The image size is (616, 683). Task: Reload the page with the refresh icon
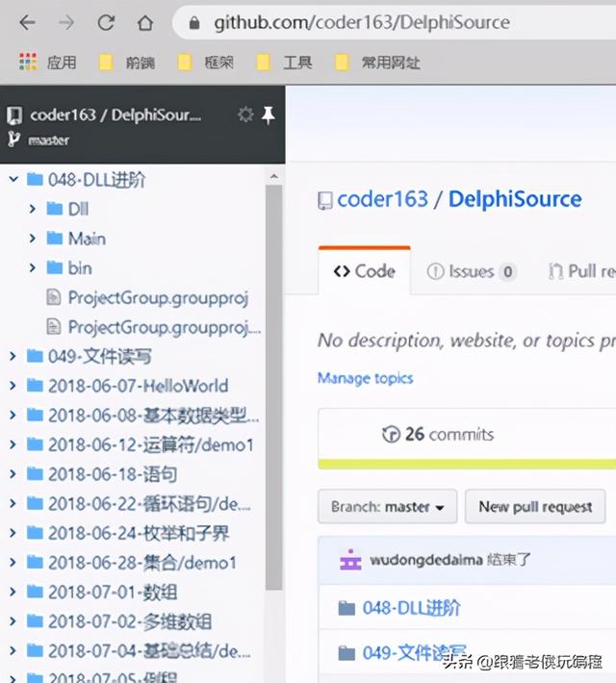[x=106, y=23]
